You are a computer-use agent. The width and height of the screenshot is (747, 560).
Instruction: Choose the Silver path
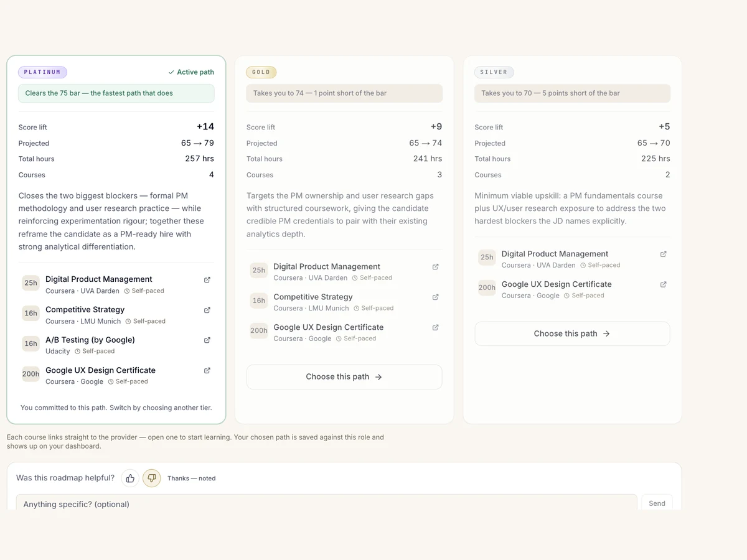click(x=572, y=334)
